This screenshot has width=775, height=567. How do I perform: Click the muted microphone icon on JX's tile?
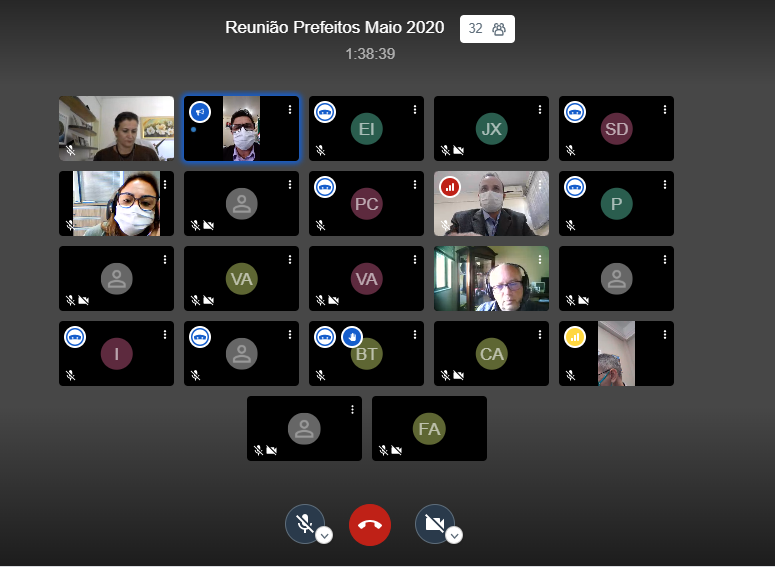click(445, 151)
